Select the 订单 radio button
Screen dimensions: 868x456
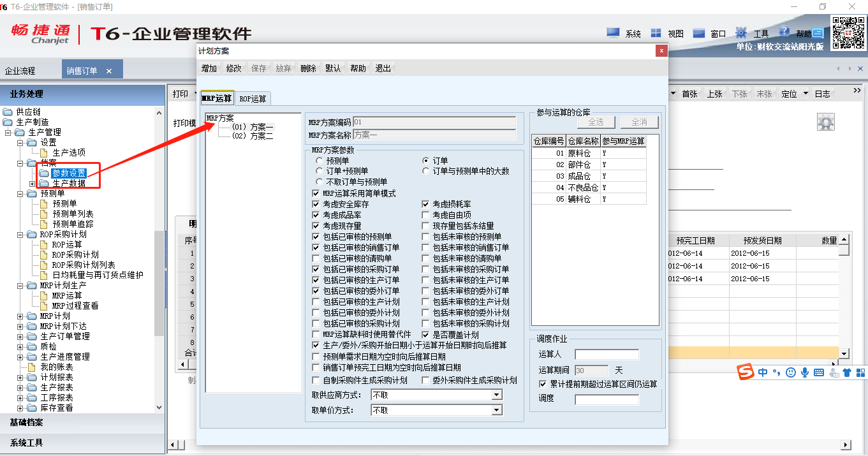(427, 161)
